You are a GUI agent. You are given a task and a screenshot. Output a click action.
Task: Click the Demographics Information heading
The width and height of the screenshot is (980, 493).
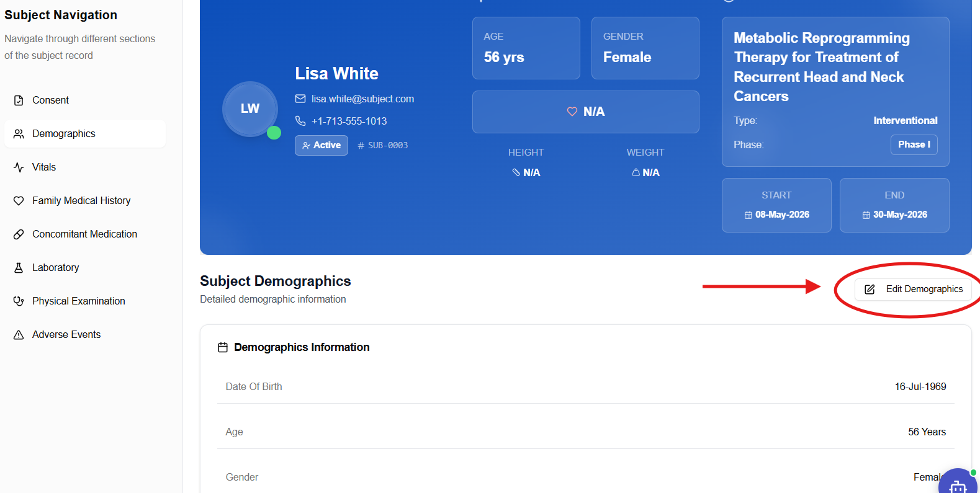pos(302,347)
